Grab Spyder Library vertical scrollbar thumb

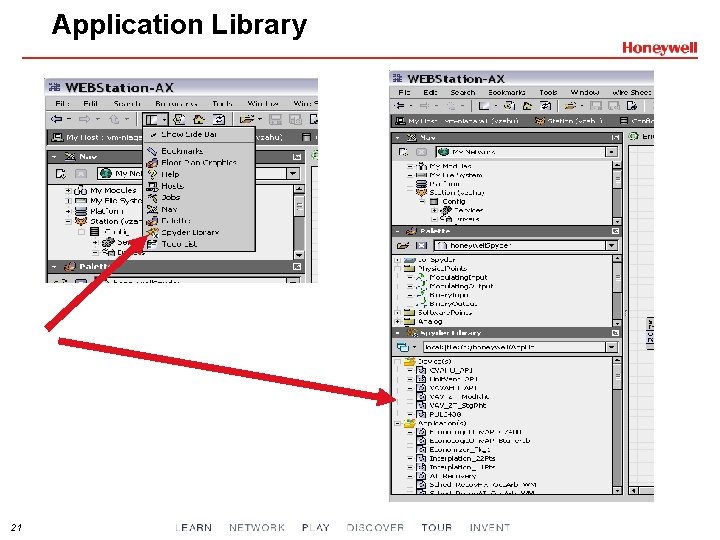pos(617,376)
